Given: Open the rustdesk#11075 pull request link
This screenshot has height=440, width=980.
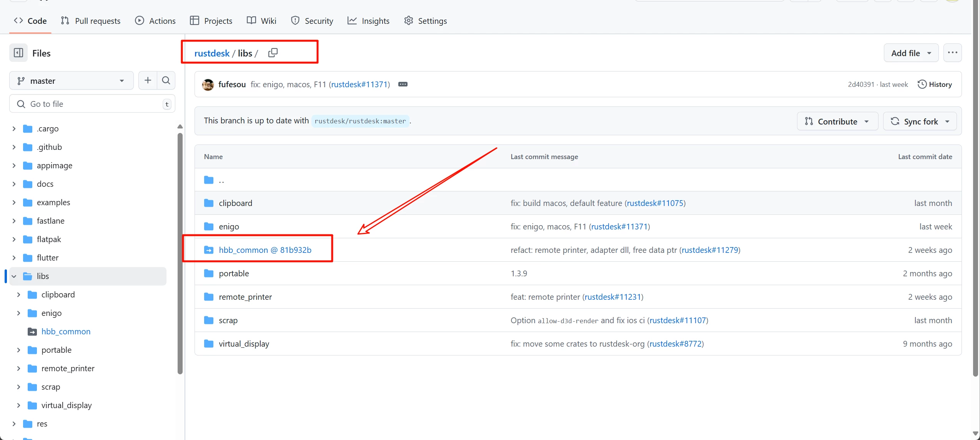Looking at the screenshot, I should click(655, 203).
